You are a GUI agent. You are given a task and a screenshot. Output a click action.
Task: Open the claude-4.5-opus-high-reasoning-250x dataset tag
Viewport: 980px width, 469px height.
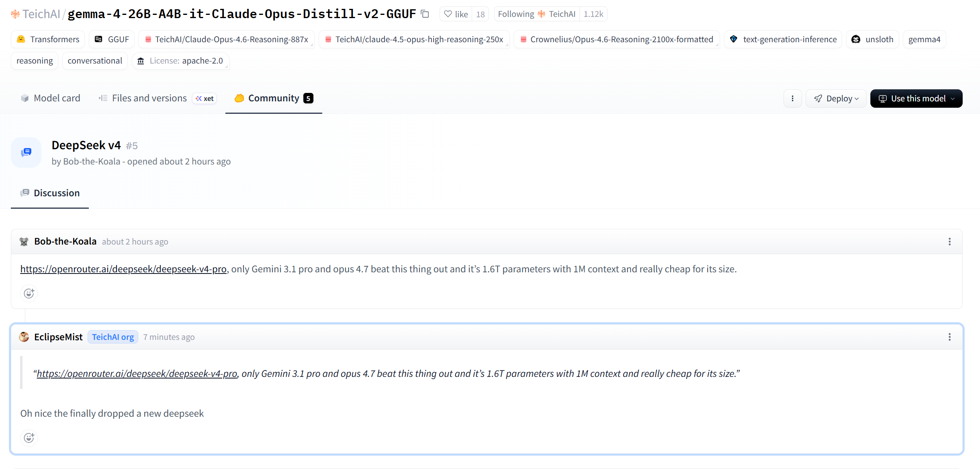pos(414,39)
